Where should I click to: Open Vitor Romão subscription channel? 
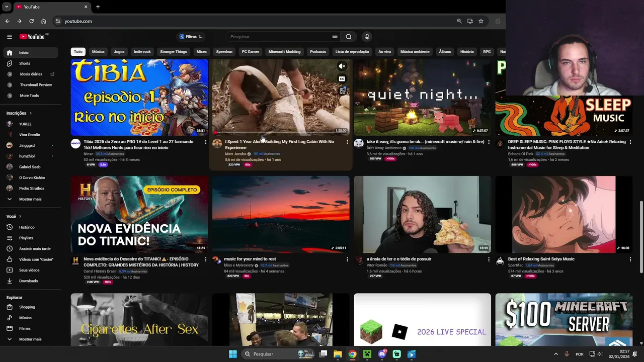click(29, 135)
